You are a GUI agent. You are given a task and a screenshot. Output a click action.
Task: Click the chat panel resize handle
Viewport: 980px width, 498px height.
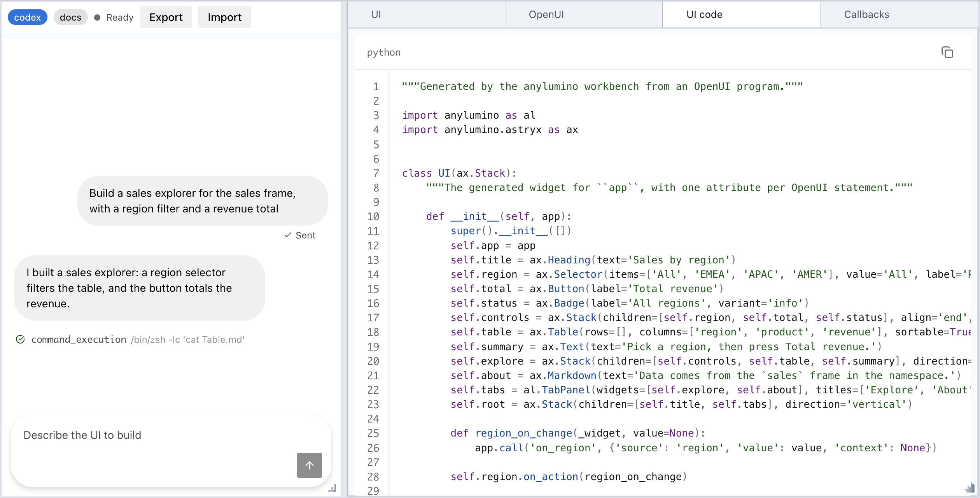point(332,488)
